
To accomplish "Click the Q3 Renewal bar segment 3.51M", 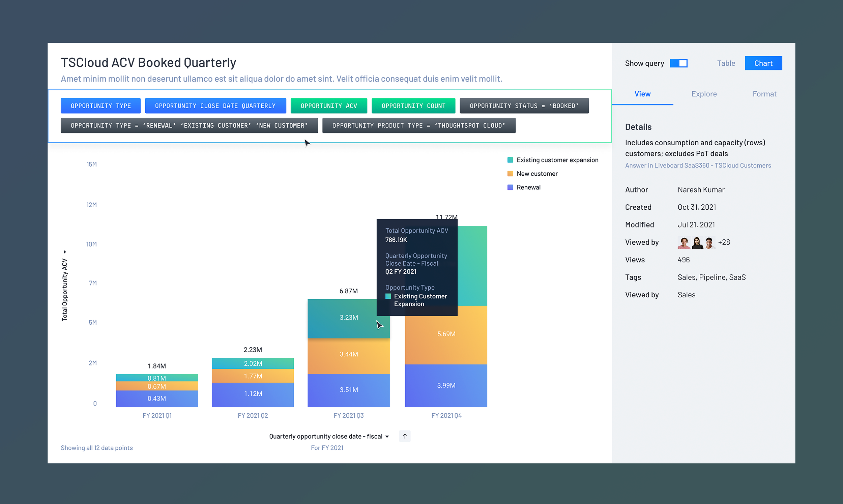I will 348,390.
